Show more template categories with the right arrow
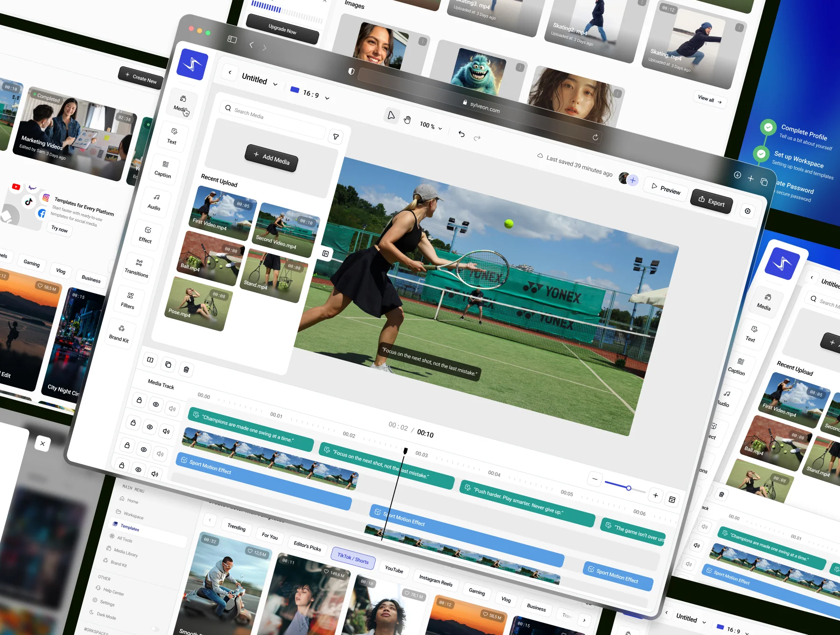 pos(584,620)
